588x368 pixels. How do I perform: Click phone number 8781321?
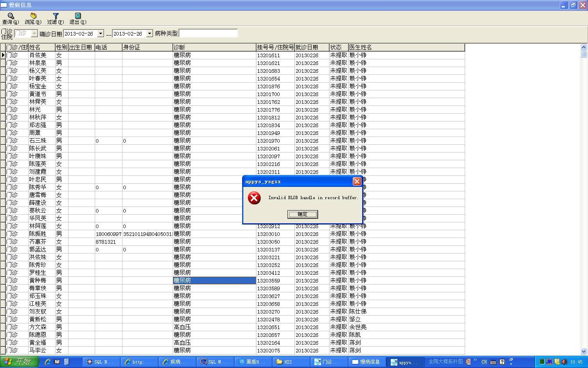tap(106, 242)
